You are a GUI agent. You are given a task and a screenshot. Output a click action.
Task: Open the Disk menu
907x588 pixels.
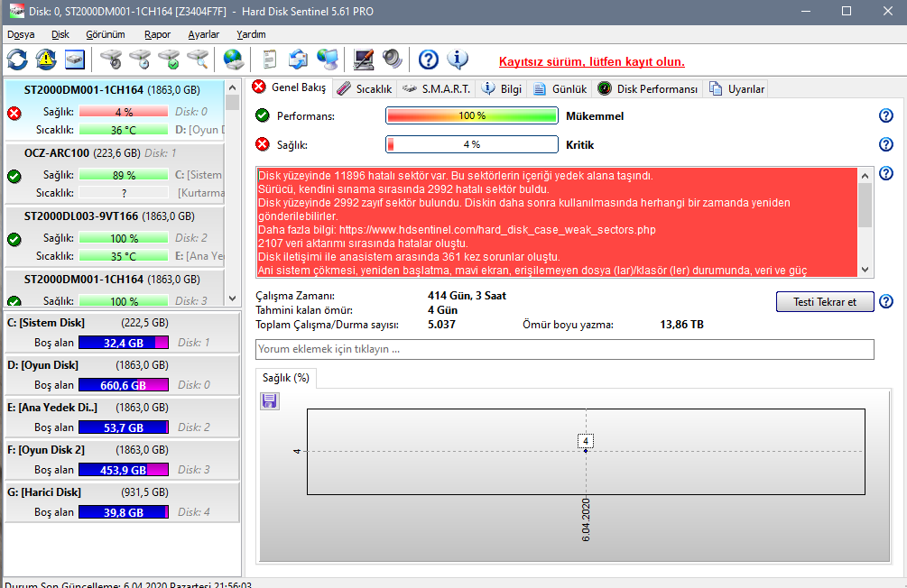pos(60,34)
